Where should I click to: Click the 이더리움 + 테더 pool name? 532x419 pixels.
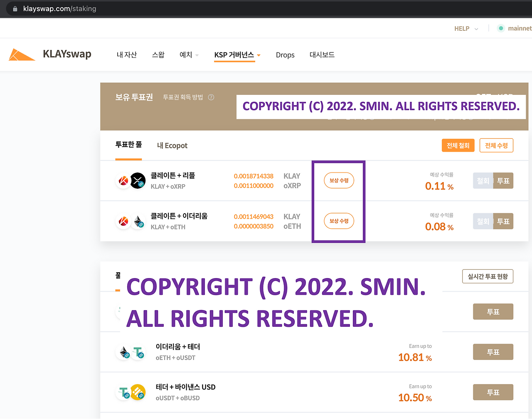178,347
